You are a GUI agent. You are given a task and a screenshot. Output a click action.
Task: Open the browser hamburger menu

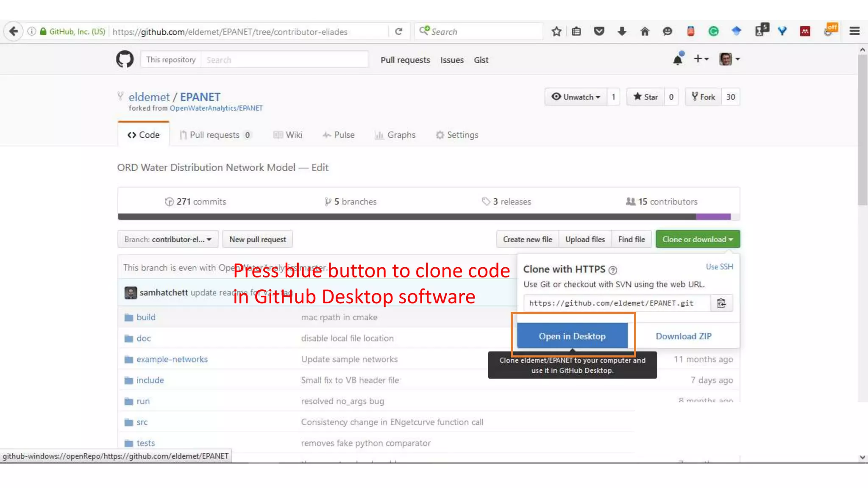click(854, 31)
